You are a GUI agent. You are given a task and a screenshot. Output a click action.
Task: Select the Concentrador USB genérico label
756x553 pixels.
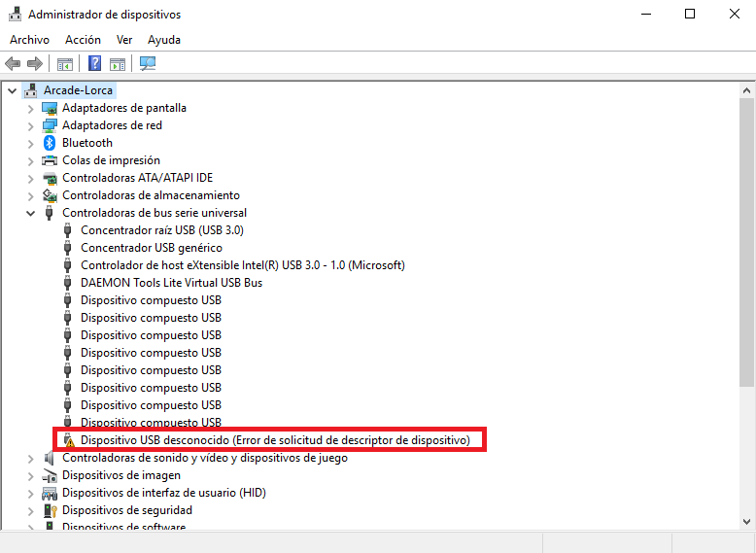click(x=152, y=248)
